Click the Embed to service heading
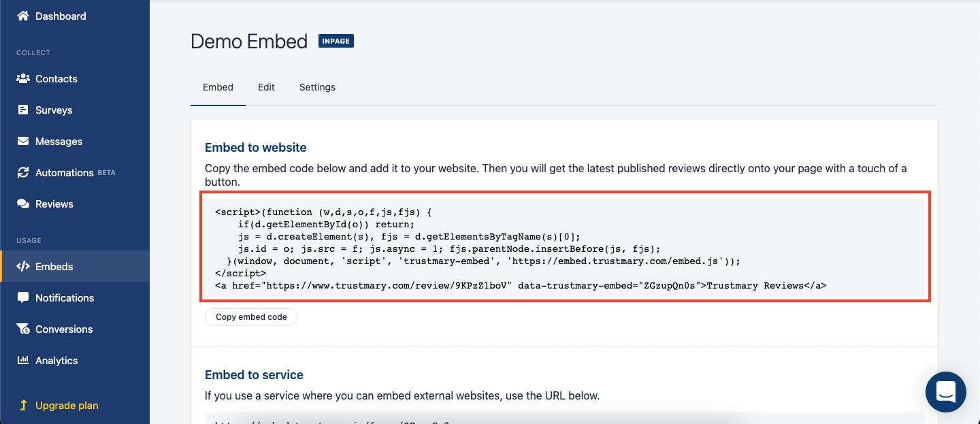The height and width of the screenshot is (424, 980). click(254, 374)
